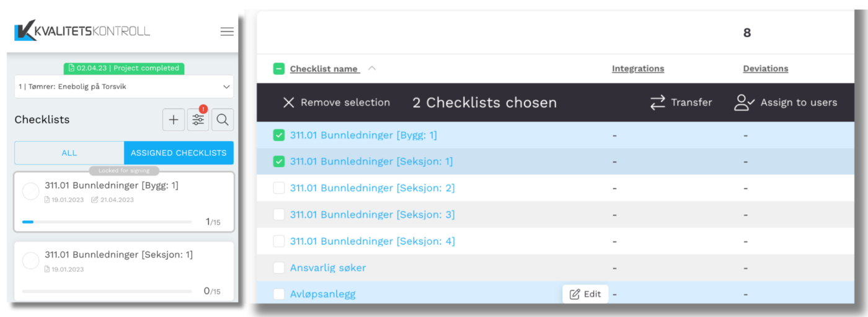The height and width of the screenshot is (317, 868).
Task: Click the Transfer arrows icon
Action: (x=657, y=103)
